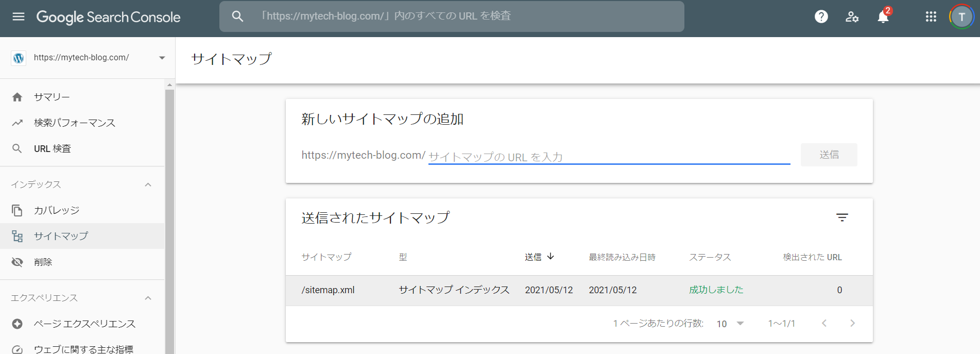Open the rows per page dropdown
This screenshot has width=980, height=354.
coord(730,324)
